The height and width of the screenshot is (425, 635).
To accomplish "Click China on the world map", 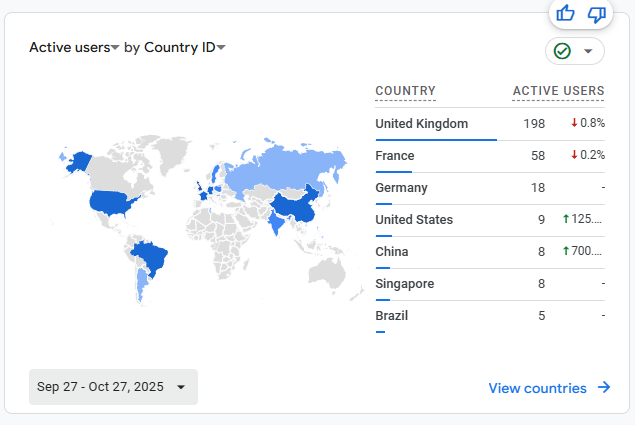I will (297, 208).
